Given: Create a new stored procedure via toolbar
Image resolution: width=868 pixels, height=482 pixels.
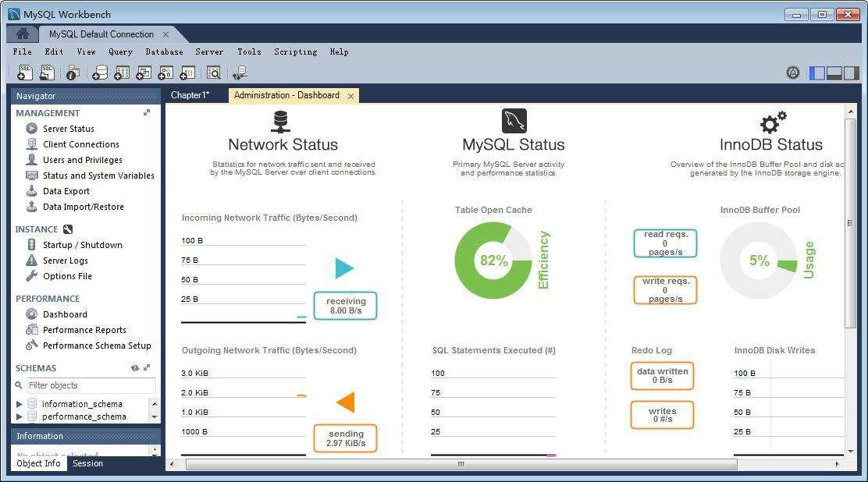Looking at the screenshot, I should pos(165,73).
